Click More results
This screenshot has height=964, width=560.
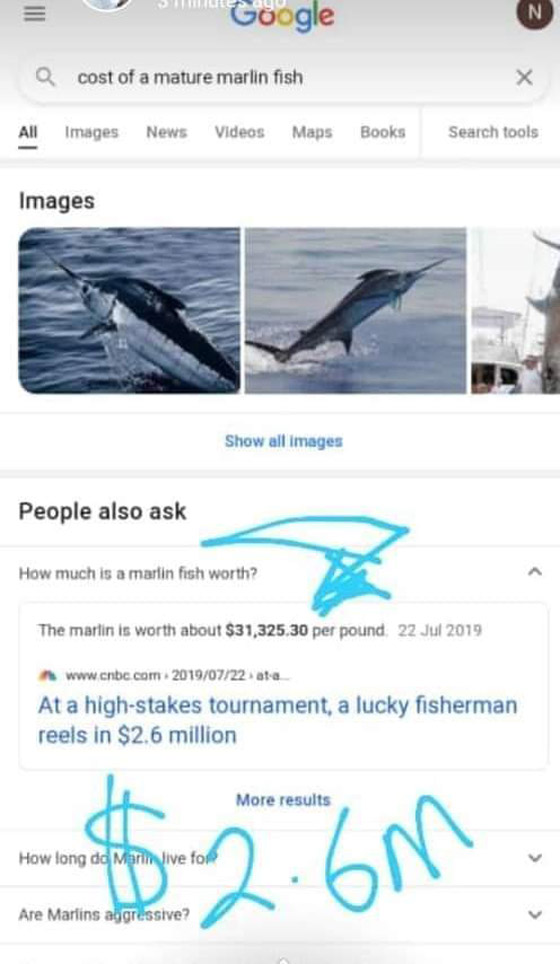coord(283,800)
